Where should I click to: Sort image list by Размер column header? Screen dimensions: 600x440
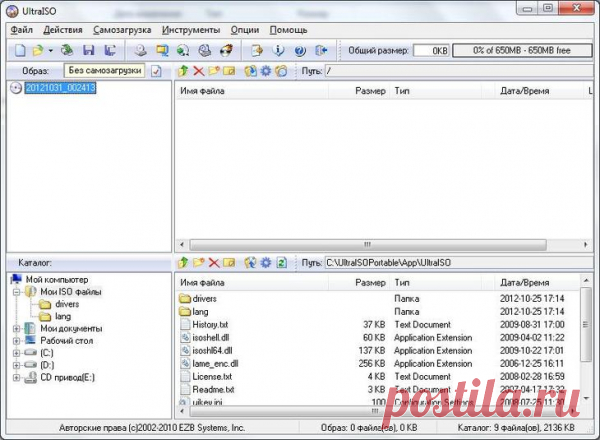tap(359, 91)
